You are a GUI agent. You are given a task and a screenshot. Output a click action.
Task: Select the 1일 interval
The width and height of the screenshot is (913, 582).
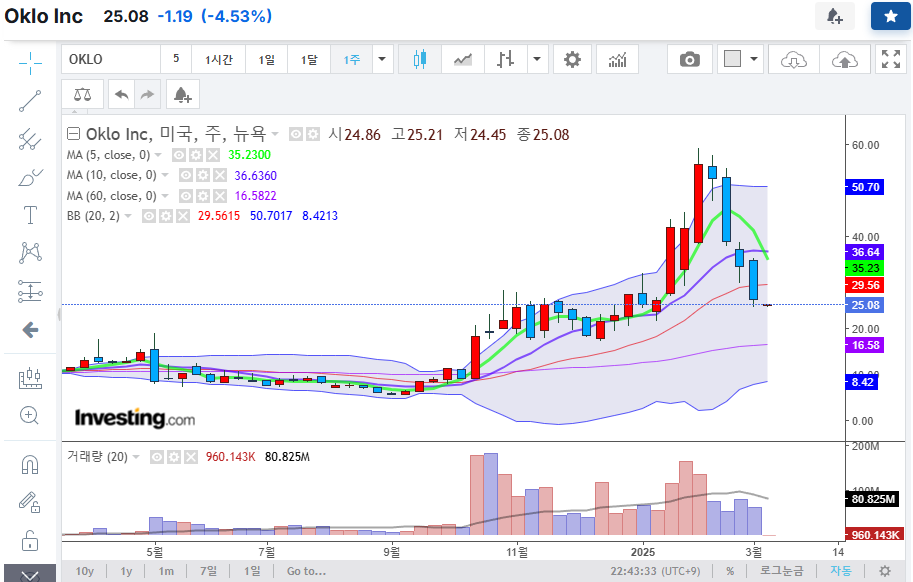point(267,59)
